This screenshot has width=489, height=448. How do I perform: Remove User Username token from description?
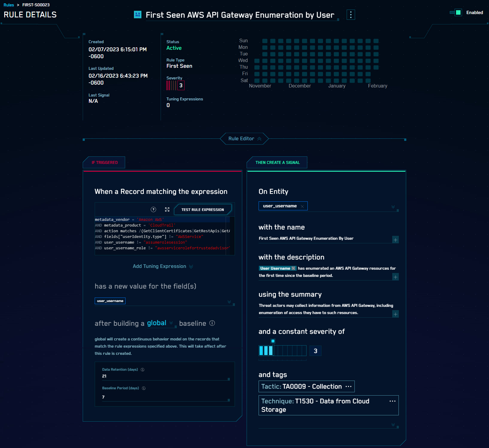pos(293,268)
